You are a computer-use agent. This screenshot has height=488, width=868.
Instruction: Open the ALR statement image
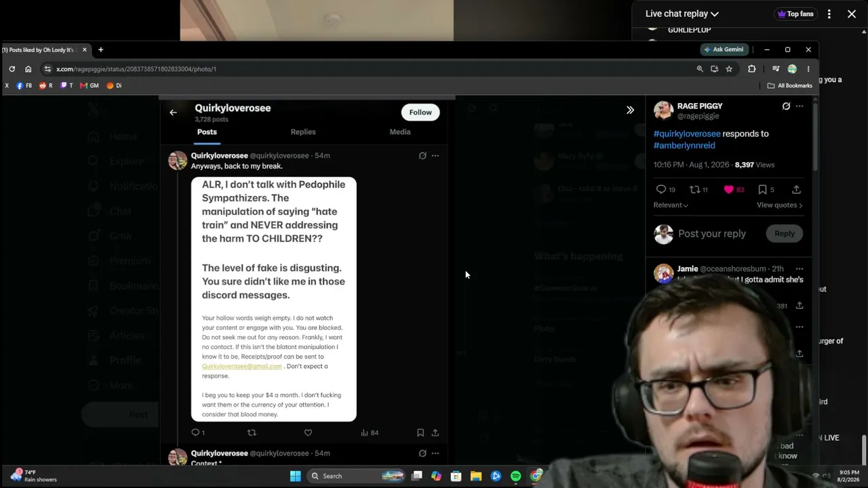(273, 299)
